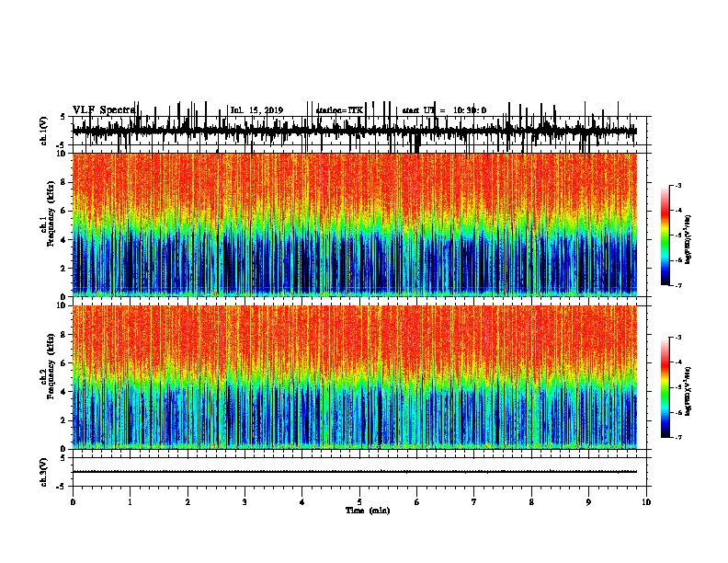The height and width of the screenshot is (563, 728).
Task: Click the "-7" label on ch.2 colorbar
Action: coord(678,438)
